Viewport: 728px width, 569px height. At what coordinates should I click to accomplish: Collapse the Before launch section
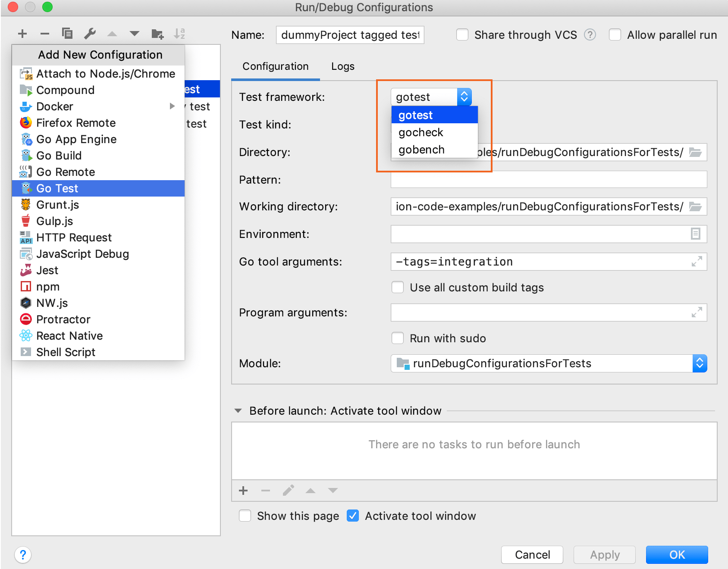click(238, 411)
